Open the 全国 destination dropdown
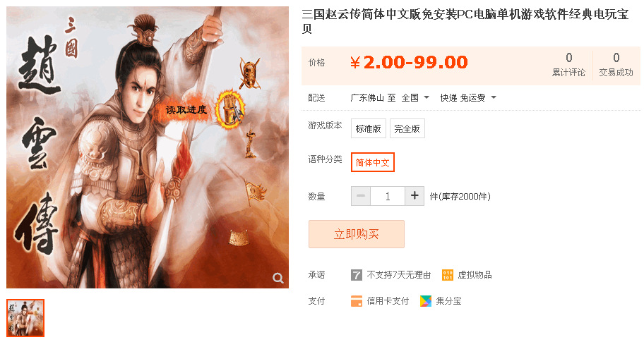The height and width of the screenshot is (342, 644). coord(415,97)
